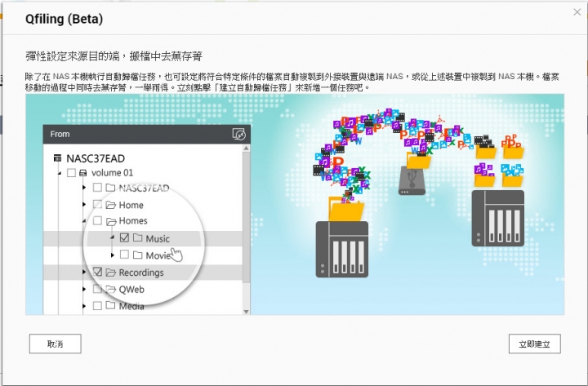This screenshot has height=386, width=588.
Task: Toggle the QWeb folder checkbox in the illustration
Action: pyautogui.click(x=97, y=289)
